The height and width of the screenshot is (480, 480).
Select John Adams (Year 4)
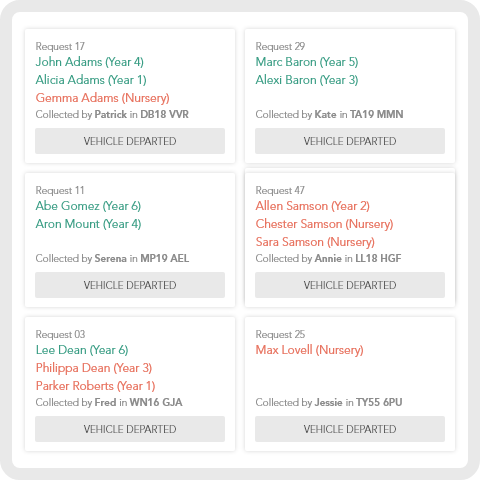(90, 62)
